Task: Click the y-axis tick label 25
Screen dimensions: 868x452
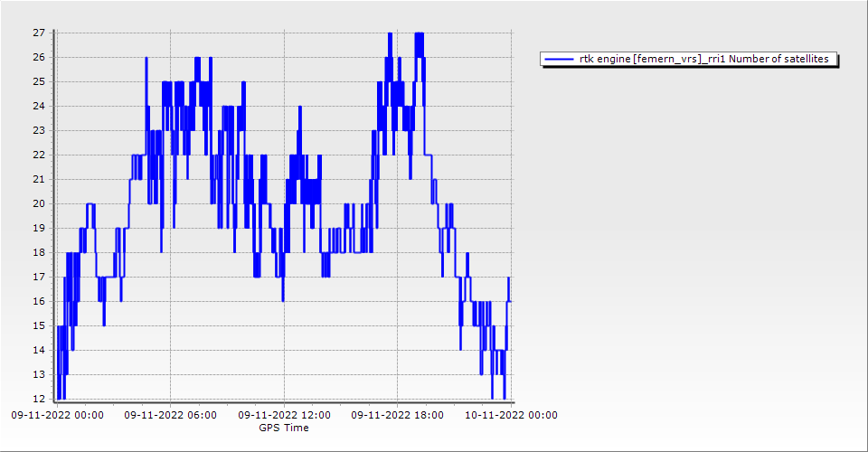Action: 39,81
